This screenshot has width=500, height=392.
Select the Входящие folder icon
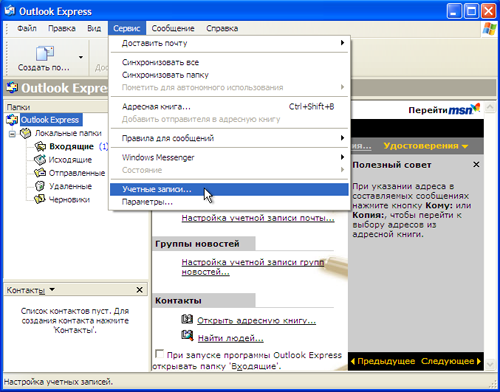(x=40, y=146)
